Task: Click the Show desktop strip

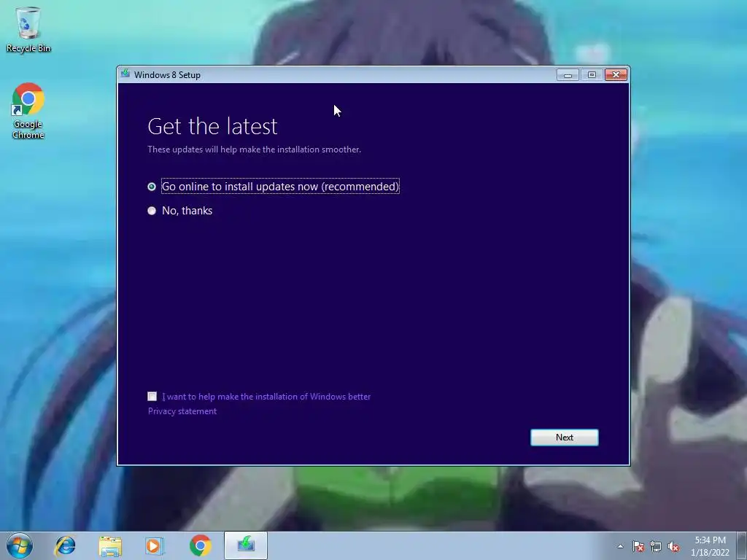Action: [742, 545]
